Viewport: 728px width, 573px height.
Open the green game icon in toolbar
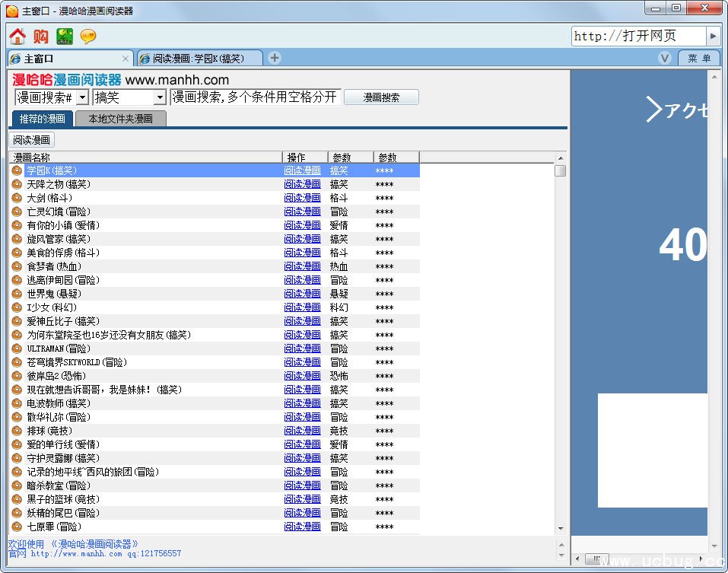pos(65,37)
